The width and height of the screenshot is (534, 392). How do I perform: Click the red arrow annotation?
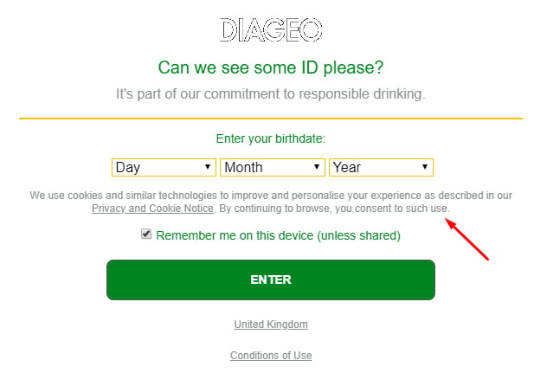pos(466,240)
